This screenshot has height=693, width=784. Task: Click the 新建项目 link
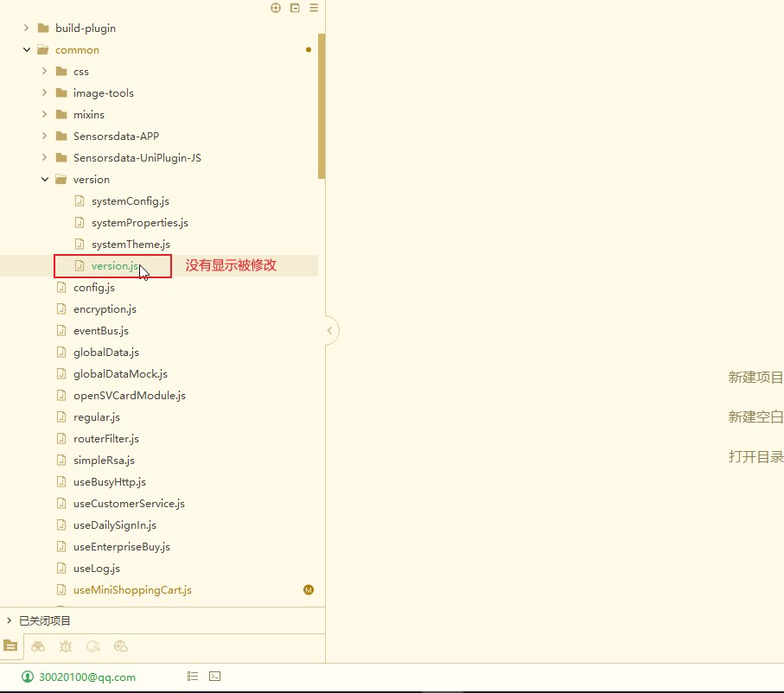755,378
